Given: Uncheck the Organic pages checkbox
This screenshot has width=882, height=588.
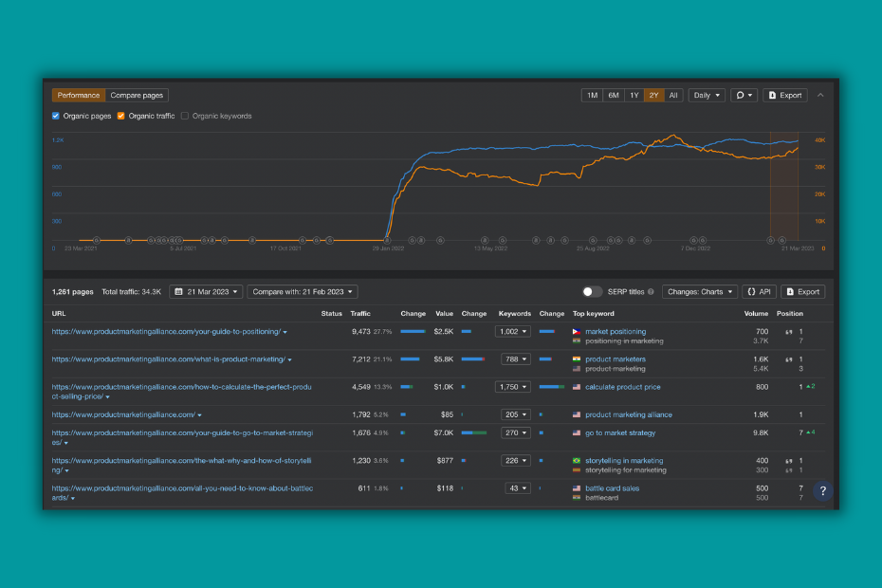Looking at the screenshot, I should 56,116.
